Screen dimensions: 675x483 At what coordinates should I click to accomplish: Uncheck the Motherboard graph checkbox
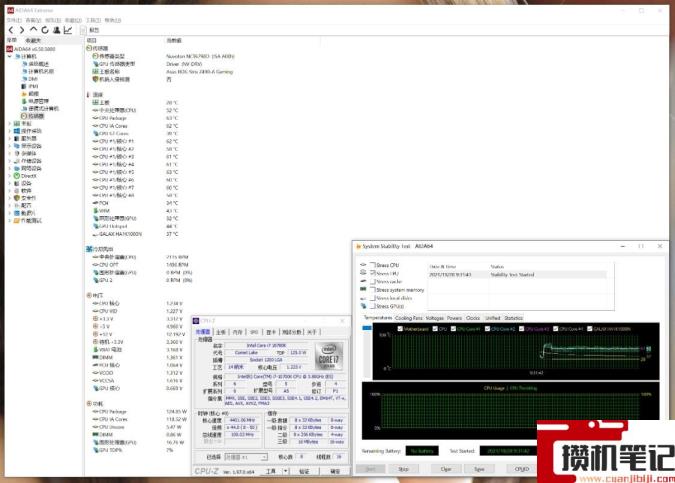click(x=400, y=329)
